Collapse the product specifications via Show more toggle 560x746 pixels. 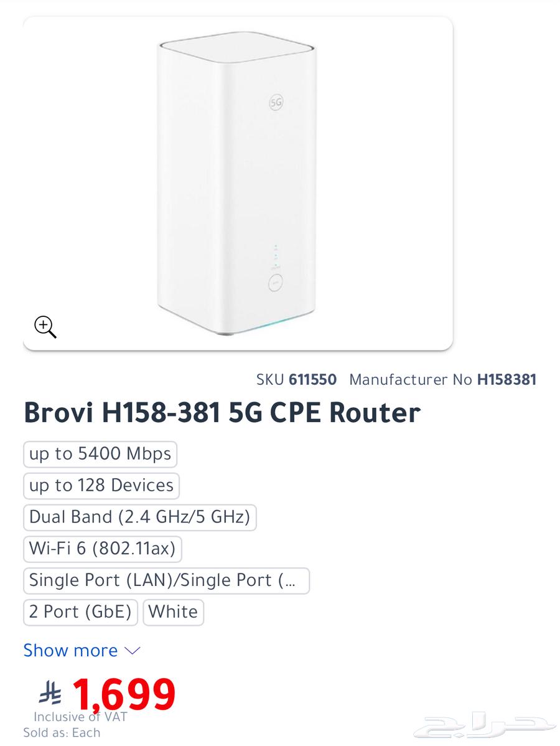coord(70,650)
